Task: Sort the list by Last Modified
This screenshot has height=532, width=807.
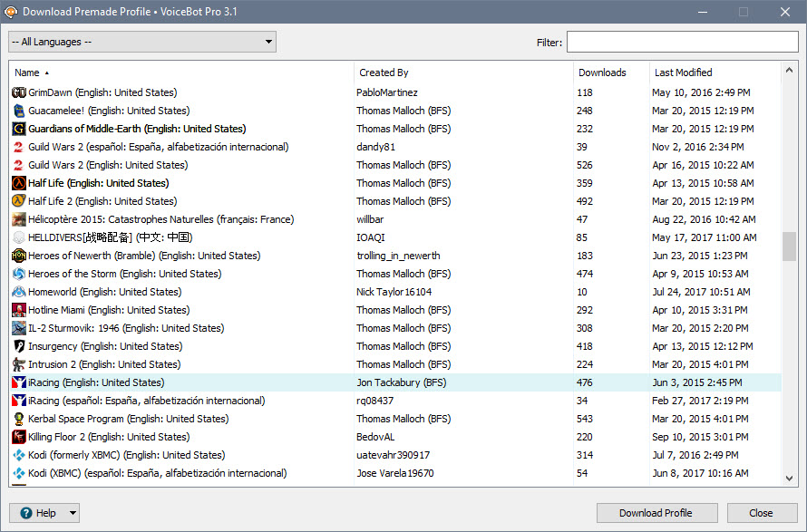Action: [x=683, y=72]
